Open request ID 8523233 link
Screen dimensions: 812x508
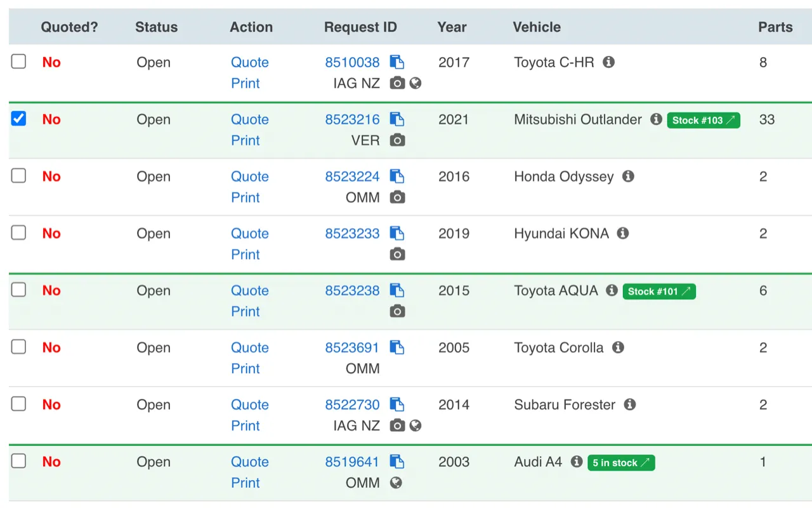(353, 234)
